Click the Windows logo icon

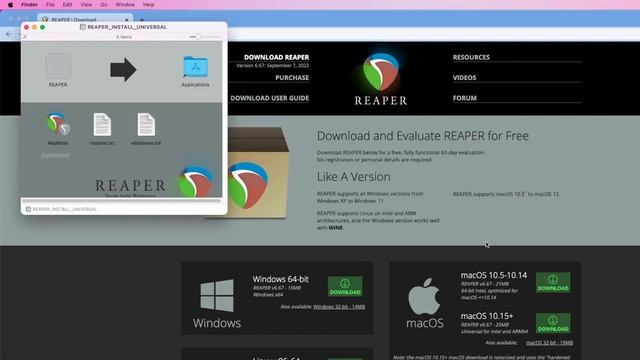click(217, 296)
